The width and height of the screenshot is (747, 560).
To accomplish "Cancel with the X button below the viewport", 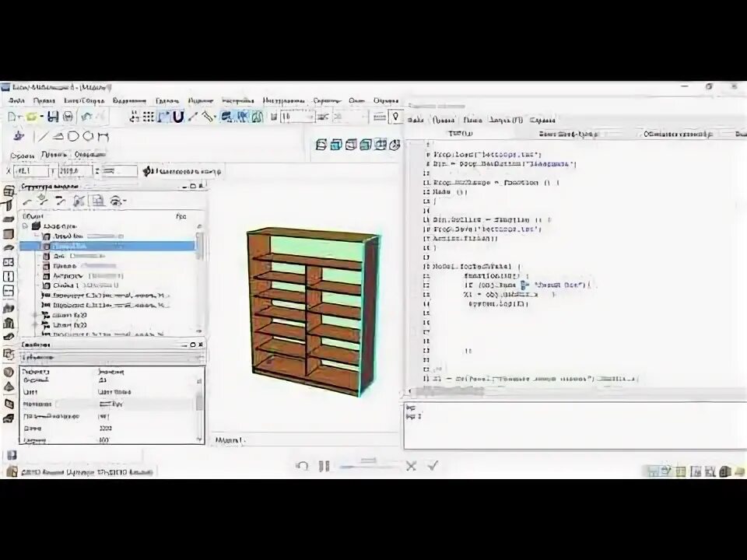I will [x=411, y=466].
